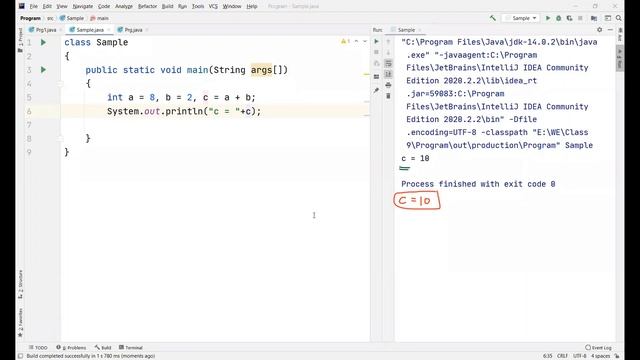Stop process in Run panel sidebar

(376, 52)
